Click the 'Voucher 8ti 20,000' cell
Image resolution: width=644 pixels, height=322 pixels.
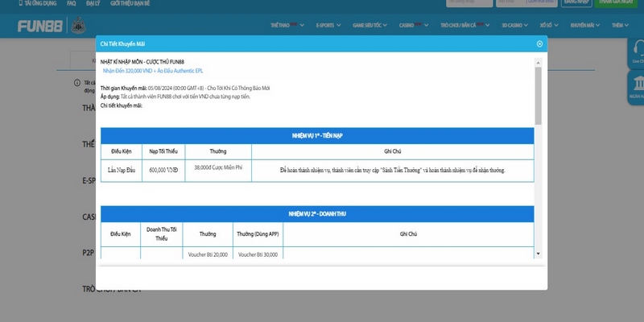coord(208,254)
